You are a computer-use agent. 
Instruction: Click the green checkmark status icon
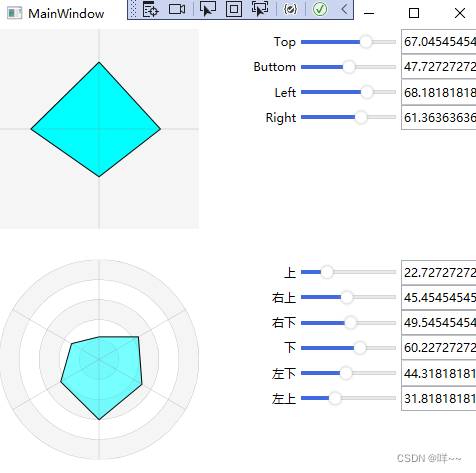click(320, 9)
